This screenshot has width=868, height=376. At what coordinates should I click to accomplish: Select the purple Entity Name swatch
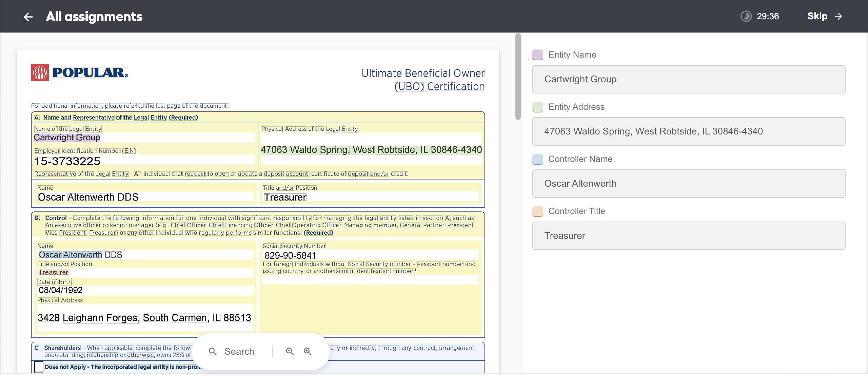click(538, 55)
